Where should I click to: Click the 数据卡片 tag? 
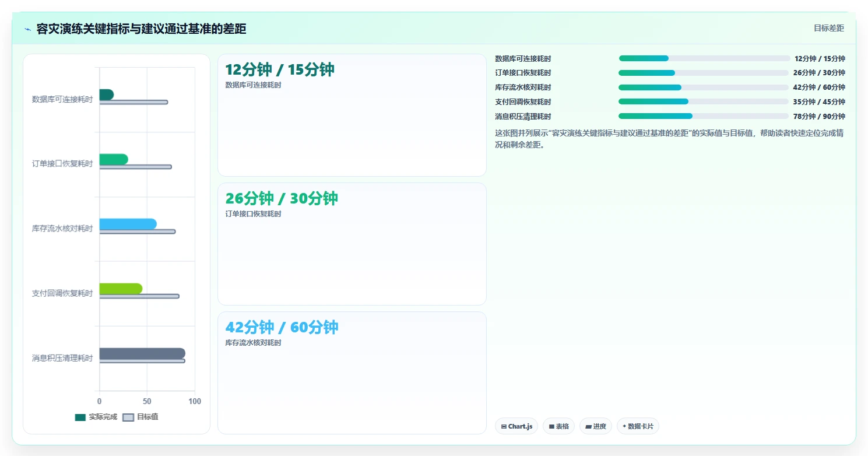(x=638, y=426)
